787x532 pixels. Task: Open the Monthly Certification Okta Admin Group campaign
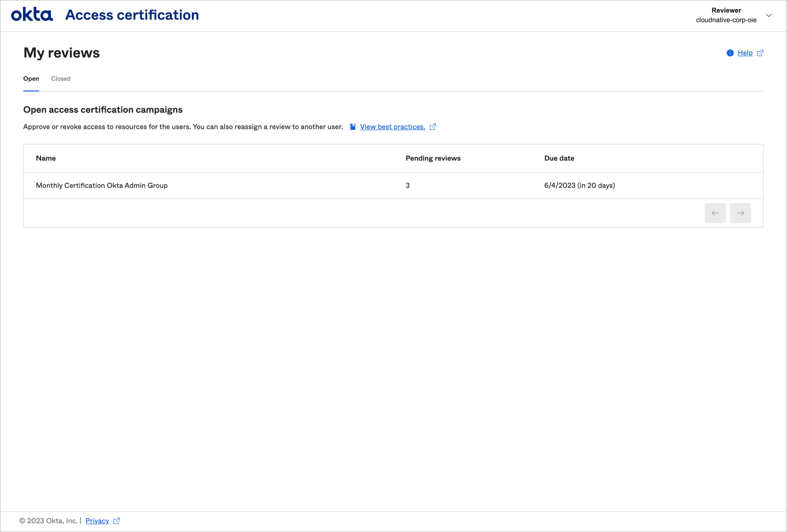pos(102,186)
